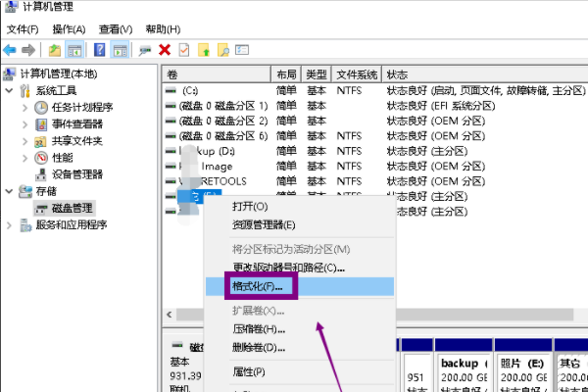Expand the 性能 node

click(x=25, y=158)
